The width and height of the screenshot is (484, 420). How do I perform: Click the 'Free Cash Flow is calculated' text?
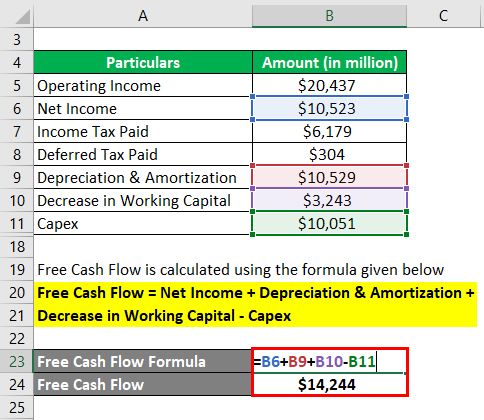pos(241,270)
